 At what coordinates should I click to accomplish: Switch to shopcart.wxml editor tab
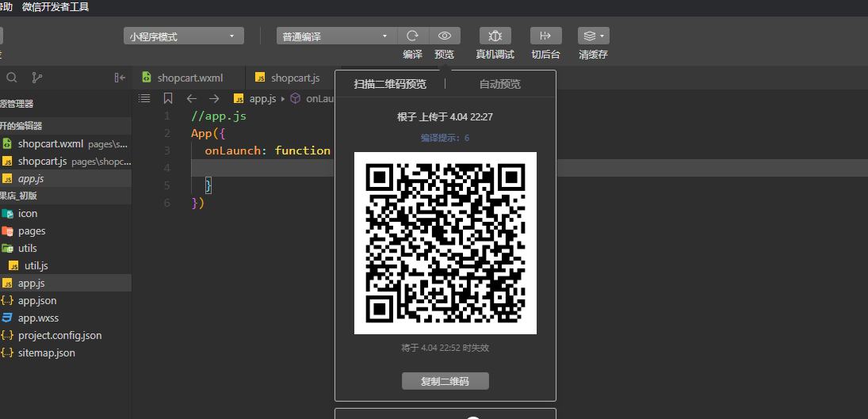(x=189, y=78)
